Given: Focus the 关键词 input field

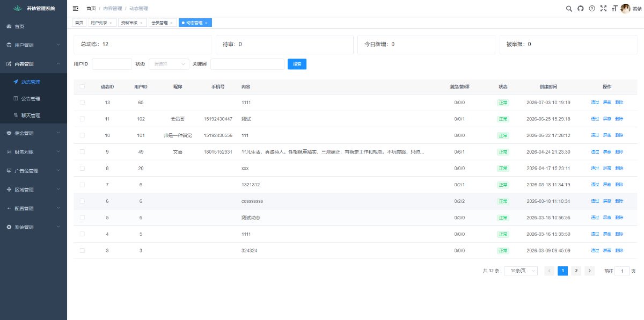Looking at the screenshot, I should (247, 64).
